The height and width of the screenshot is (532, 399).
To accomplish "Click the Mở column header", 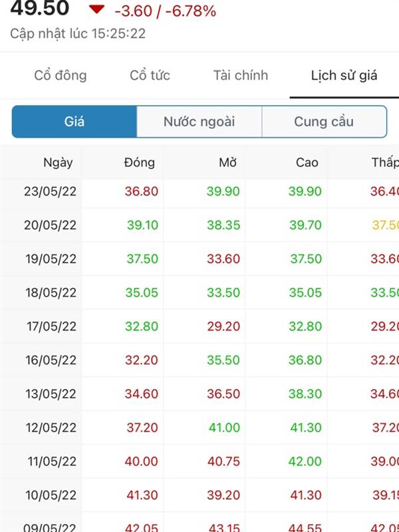I will click(227, 162).
